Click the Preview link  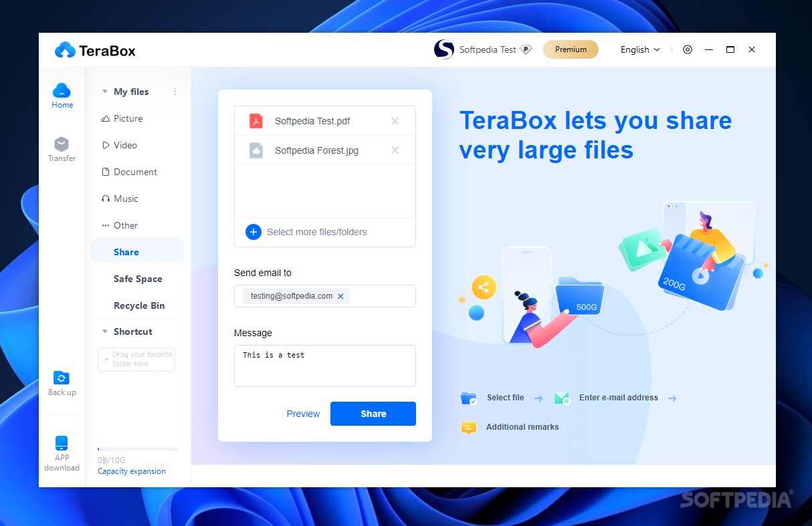point(303,414)
